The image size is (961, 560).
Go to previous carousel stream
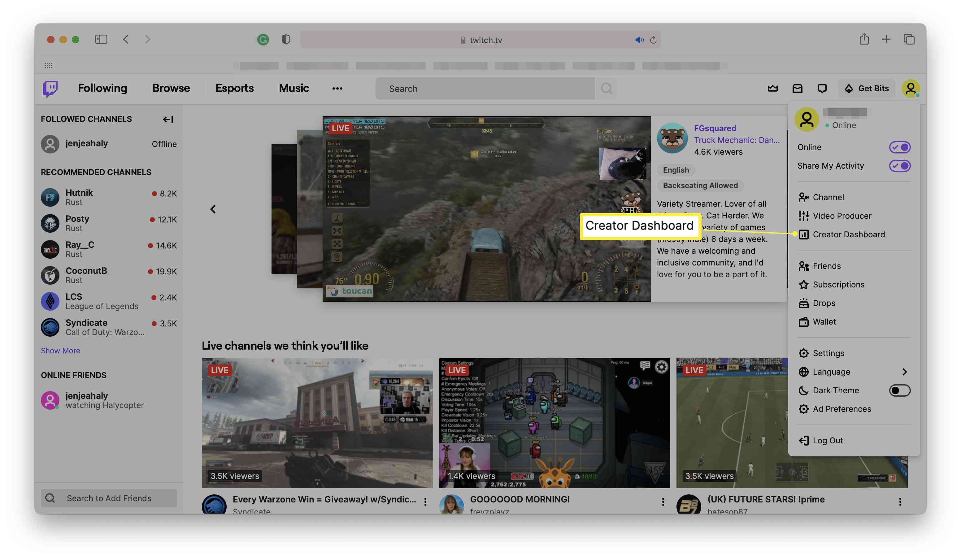pos(213,209)
